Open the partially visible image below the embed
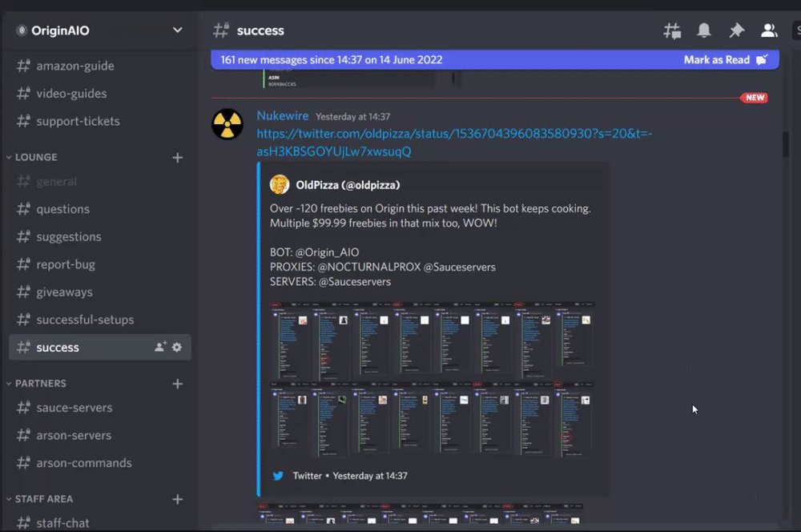The width and height of the screenshot is (801, 532). [x=421, y=514]
